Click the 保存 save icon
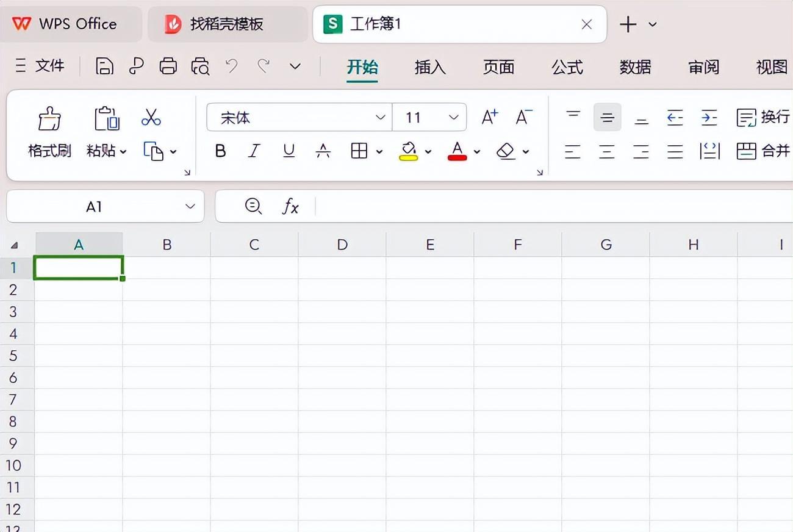The height and width of the screenshot is (532, 793). (104, 66)
